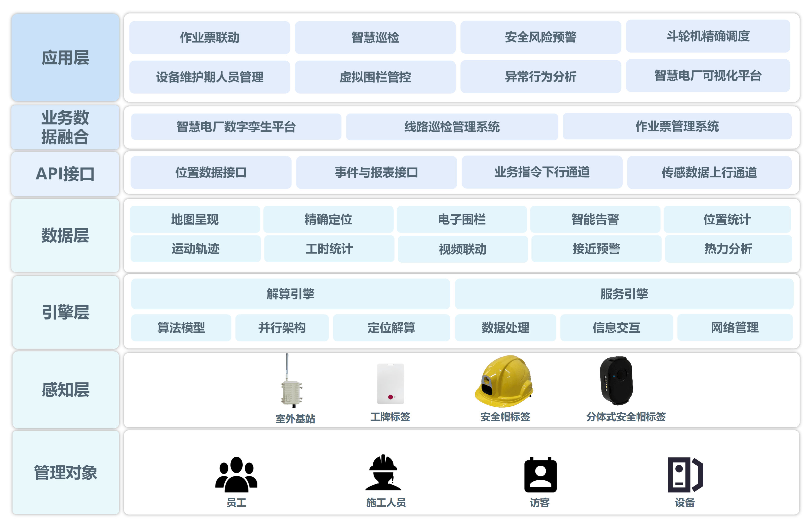Image resolution: width=812 pixels, height=527 pixels.
Task: Select the 感知层 layer label
Action: tap(66, 390)
